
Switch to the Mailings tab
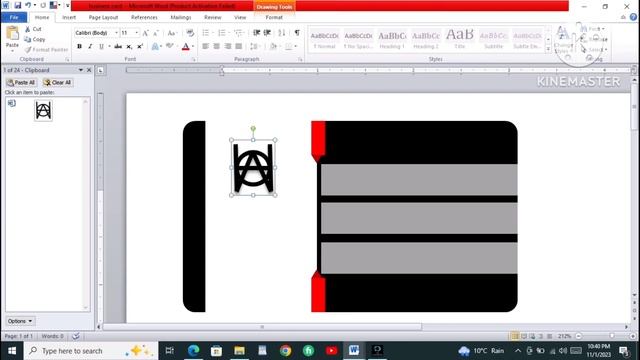181,17
